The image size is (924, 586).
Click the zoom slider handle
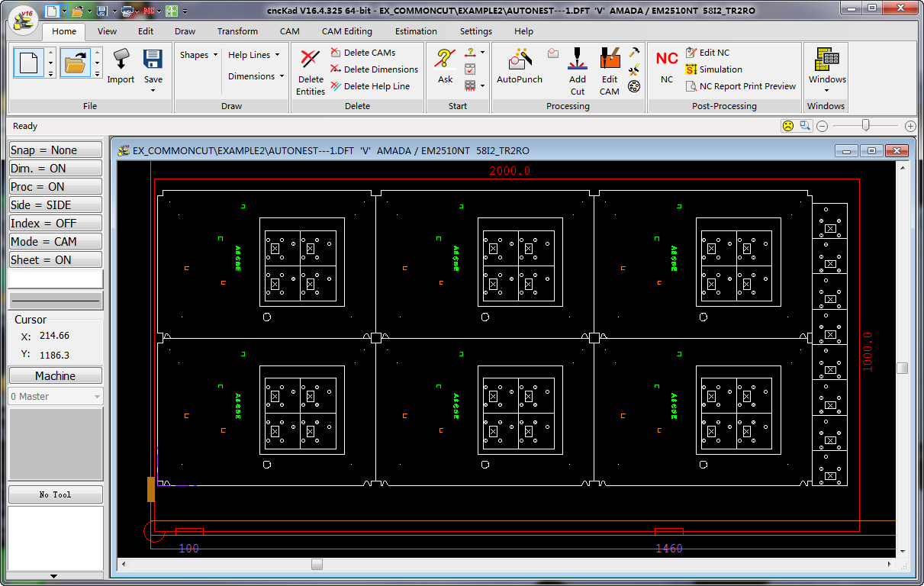pos(865,125)
